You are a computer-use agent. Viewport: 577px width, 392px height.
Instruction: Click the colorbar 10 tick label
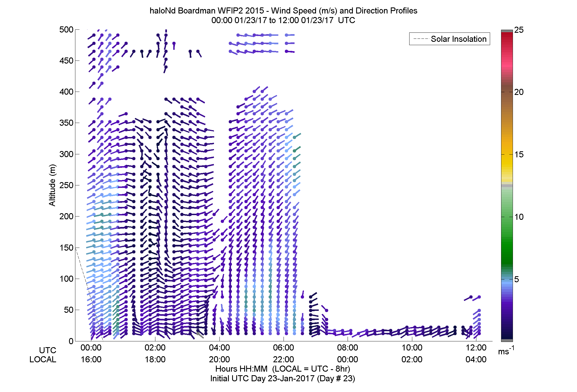click(519, 217)
